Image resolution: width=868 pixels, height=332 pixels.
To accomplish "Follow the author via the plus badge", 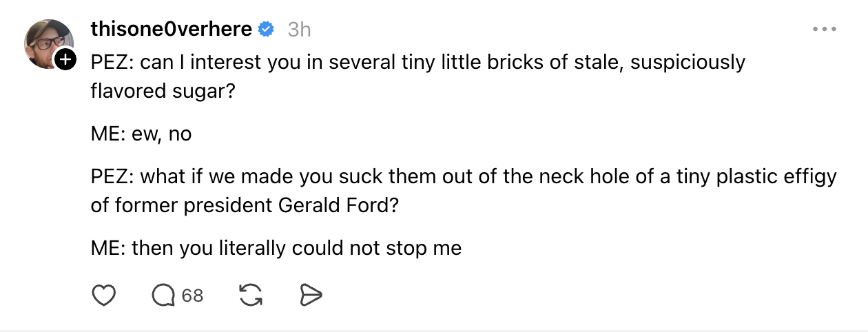I will [x=65, y=61].
